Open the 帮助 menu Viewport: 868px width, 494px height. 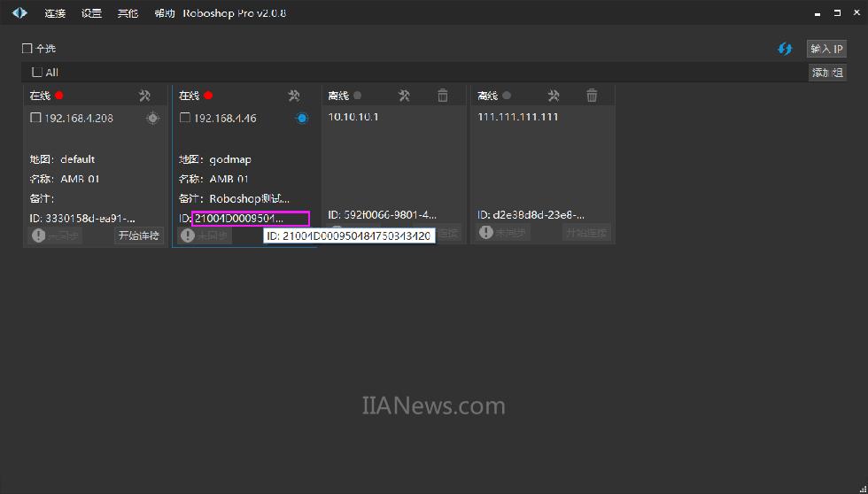164,13
